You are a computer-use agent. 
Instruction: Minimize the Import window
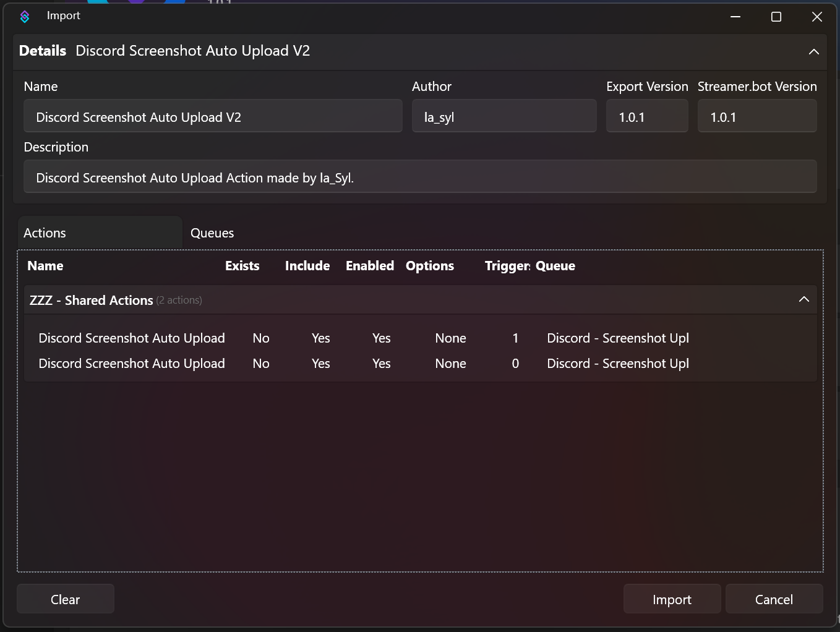tap(735, 17)
